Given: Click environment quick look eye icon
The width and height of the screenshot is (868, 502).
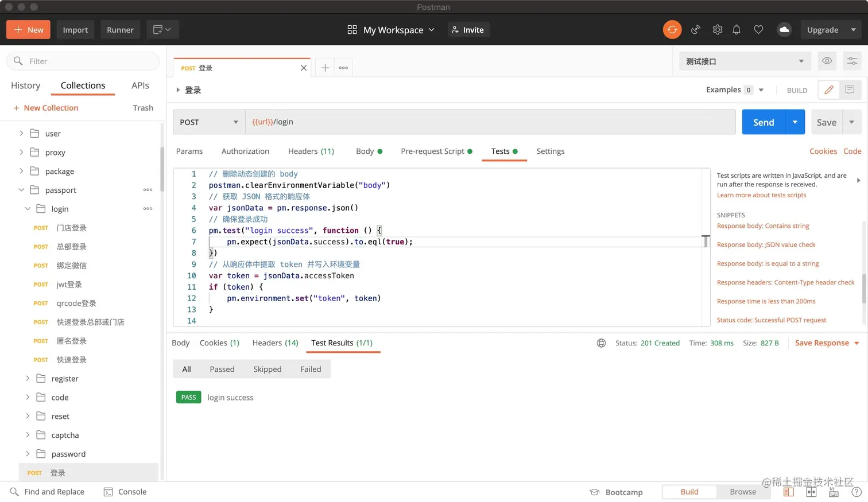Looking at the screenshot, I should point(827,61).
